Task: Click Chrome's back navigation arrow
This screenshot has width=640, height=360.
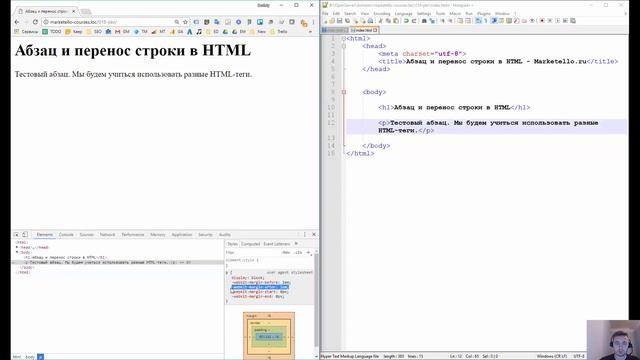Action: pyautogui.click(x=17, y=22)
